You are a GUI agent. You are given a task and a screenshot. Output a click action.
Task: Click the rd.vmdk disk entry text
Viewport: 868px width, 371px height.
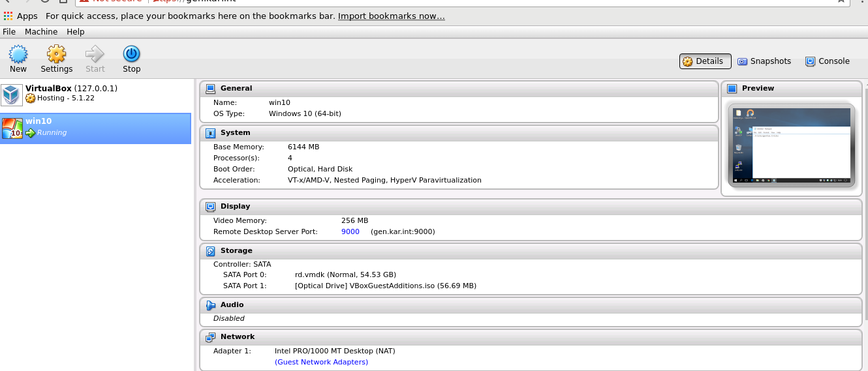pos(345,275)
